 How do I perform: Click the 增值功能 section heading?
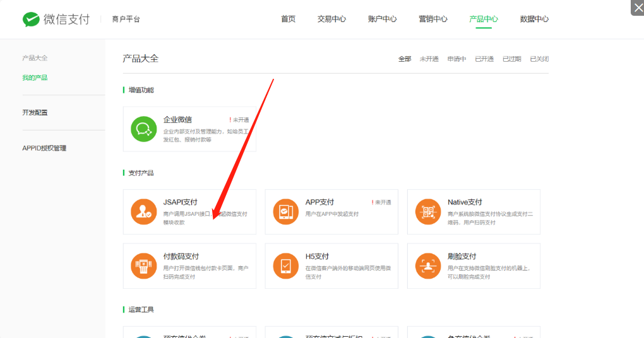pyautogui.click(x=141, y=90)
